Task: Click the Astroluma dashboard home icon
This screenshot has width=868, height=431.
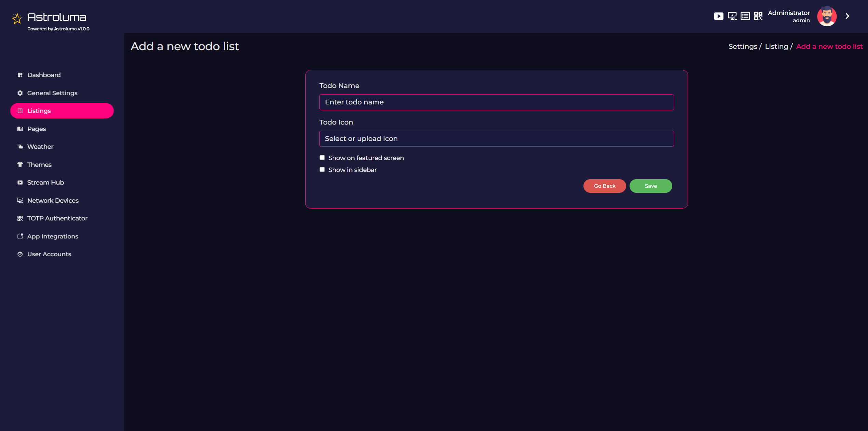Action: (17, 17)
